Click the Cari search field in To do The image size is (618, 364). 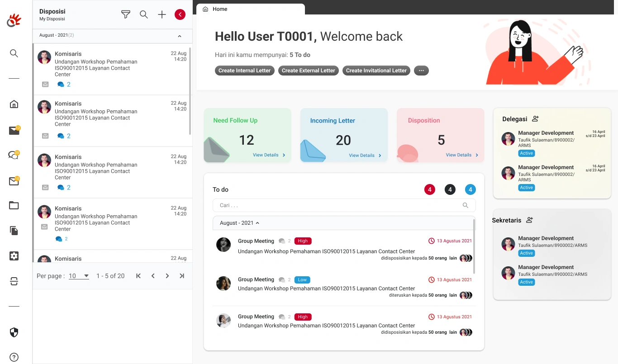point(339,205)
